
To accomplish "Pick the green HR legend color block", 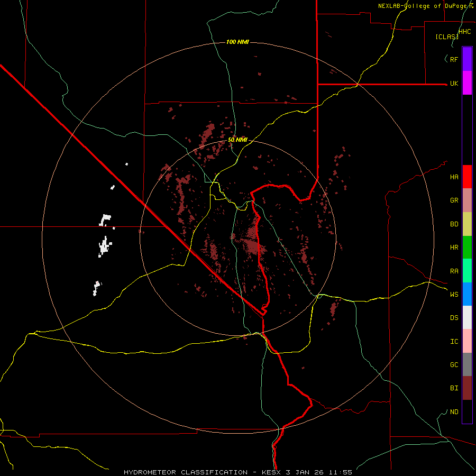I will pos(467,247).
